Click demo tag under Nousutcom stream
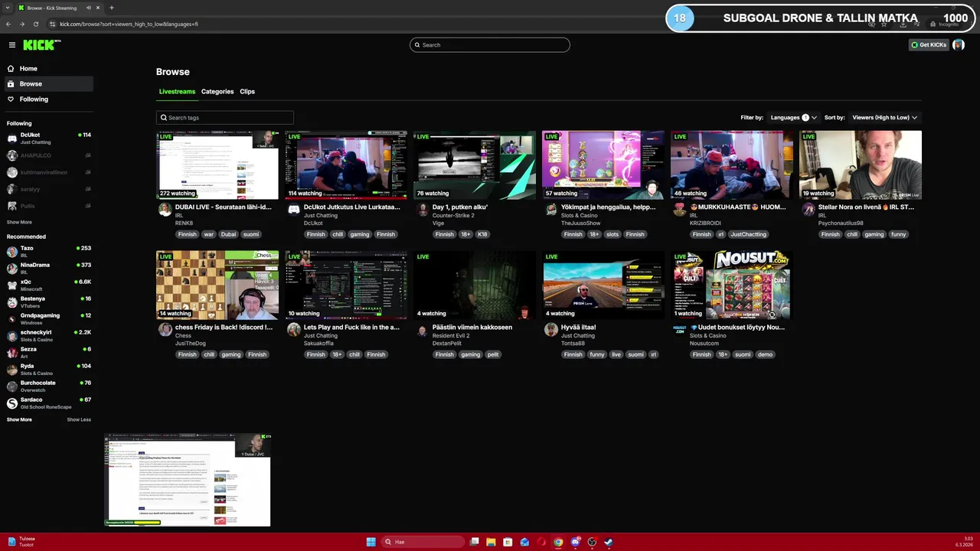Image resolution: width=980 pixels, height=551 pixels. pos(765,354)
